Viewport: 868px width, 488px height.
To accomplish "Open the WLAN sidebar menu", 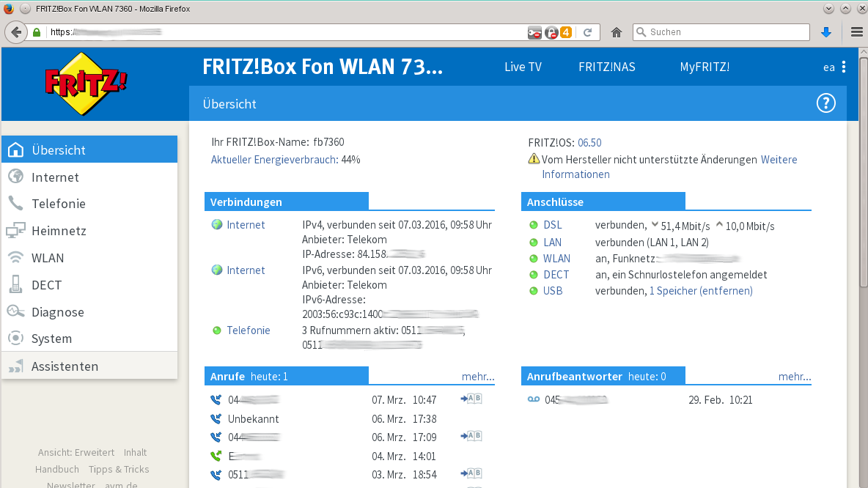I will 89,257.
